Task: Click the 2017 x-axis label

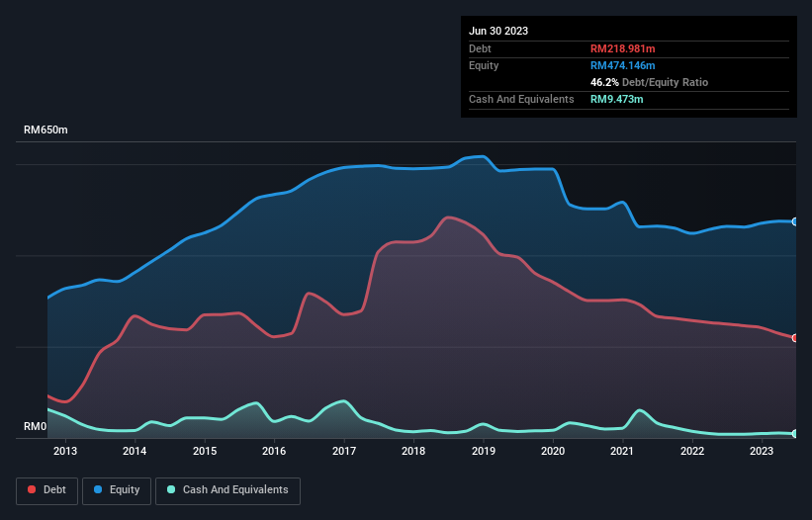Action: click(344, 451)
